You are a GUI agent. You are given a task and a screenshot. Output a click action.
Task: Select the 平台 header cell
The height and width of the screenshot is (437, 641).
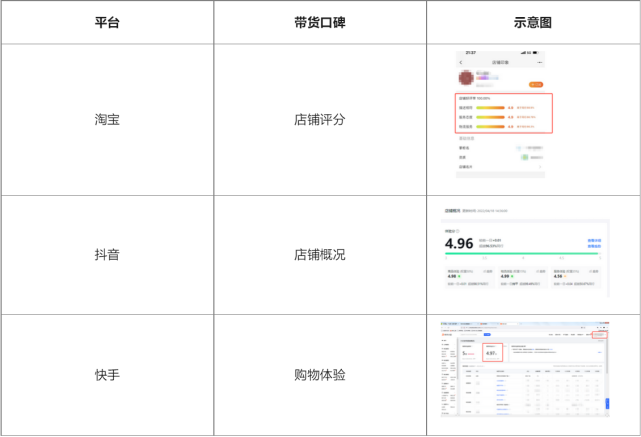pyautogui.click(x=107, y=22)
